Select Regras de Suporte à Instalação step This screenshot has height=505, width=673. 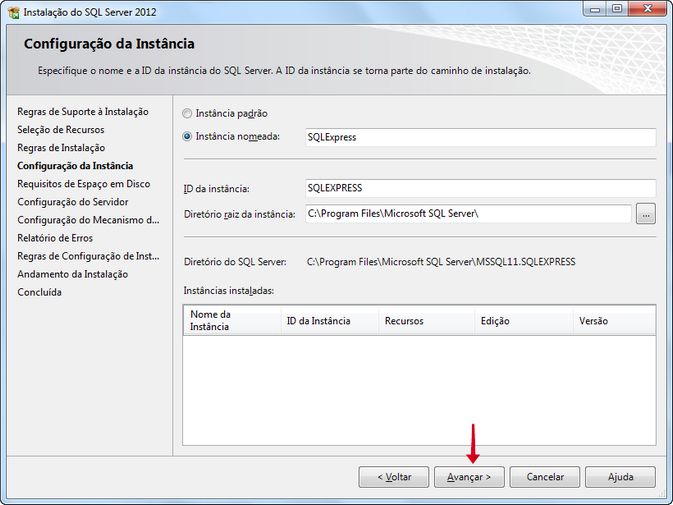pos(83,112)
